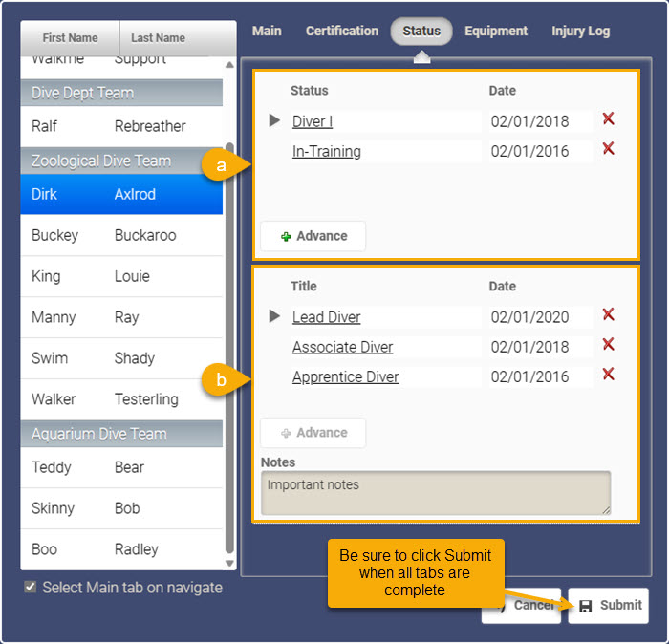Open the In-Training status link
669x644 pixels.
coord(327,151)
